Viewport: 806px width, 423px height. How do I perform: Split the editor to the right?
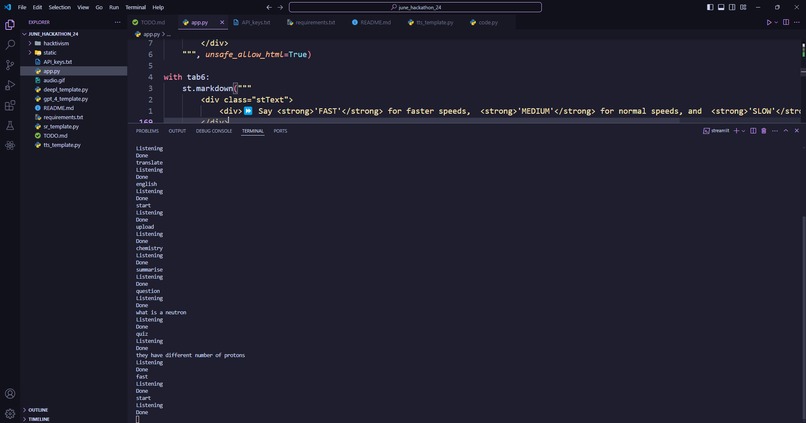pyautogui.click(x=786, y=22)
